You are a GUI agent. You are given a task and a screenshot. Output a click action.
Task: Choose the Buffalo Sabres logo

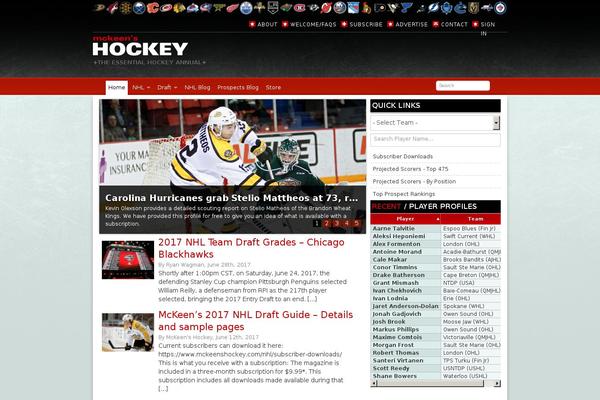(139, 8)
